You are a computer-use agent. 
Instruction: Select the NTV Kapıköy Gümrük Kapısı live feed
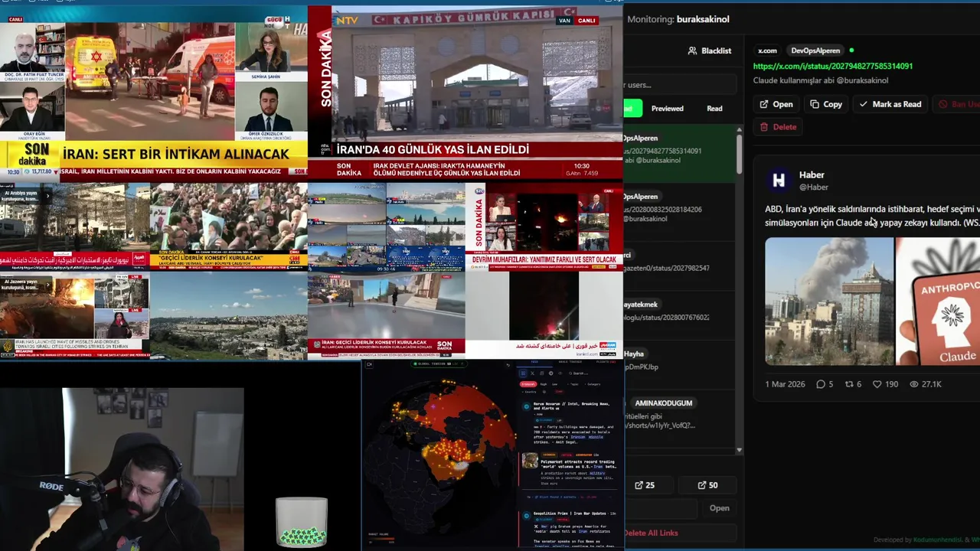(x=465, y=92)
